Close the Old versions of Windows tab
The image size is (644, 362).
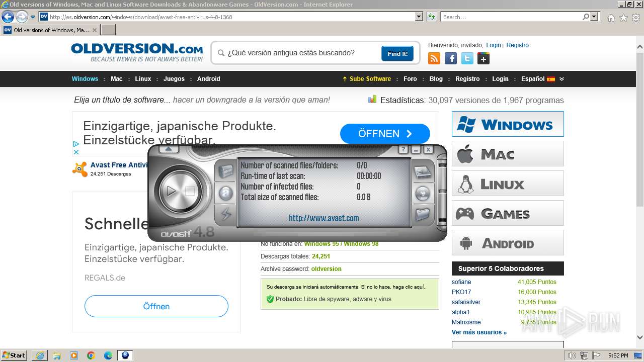click(95, 30)
